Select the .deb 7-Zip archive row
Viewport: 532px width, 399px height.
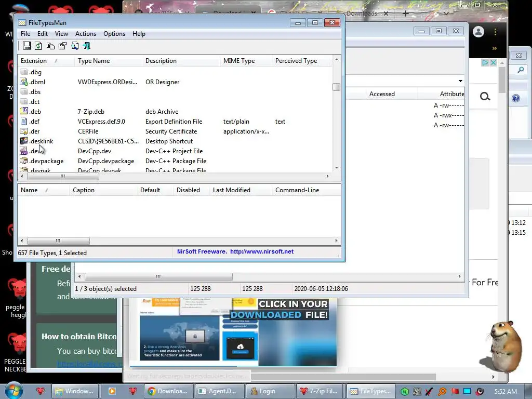click(x=175, y=111)
